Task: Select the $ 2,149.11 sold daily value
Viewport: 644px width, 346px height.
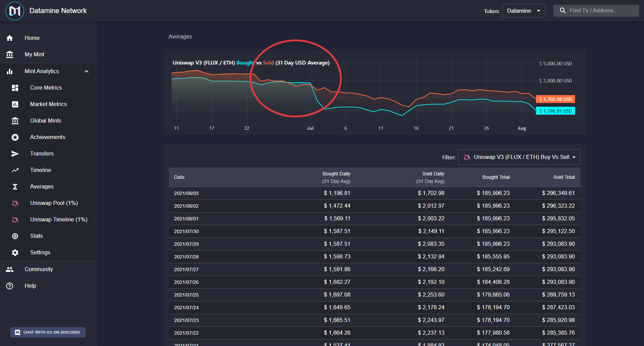Action: pyautogui.click(x=431, y=231)
